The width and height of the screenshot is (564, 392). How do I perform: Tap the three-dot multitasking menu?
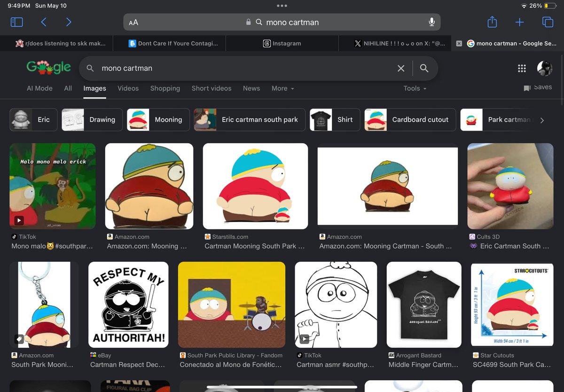point(282,6)
